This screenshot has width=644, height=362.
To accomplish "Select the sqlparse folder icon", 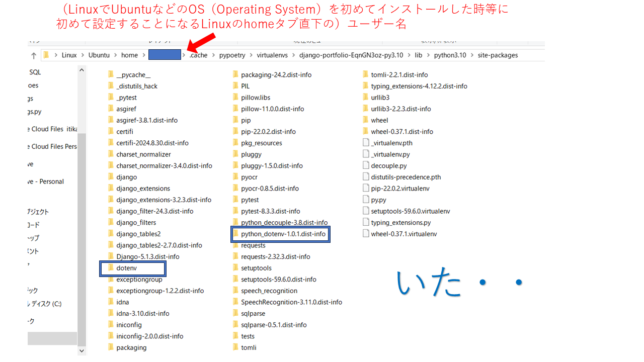I will [235, 313].
